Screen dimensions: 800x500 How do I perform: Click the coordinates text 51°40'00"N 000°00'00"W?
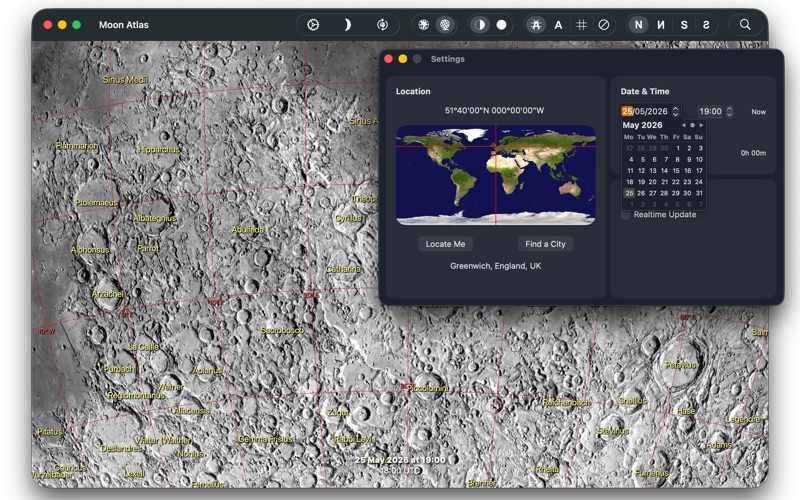tap(494, 110)
